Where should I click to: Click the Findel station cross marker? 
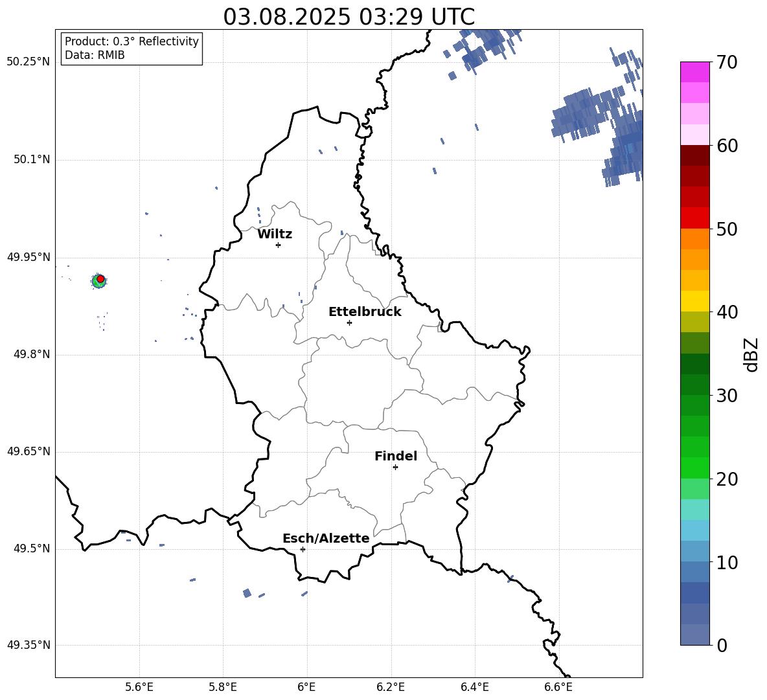click(395, 468)
